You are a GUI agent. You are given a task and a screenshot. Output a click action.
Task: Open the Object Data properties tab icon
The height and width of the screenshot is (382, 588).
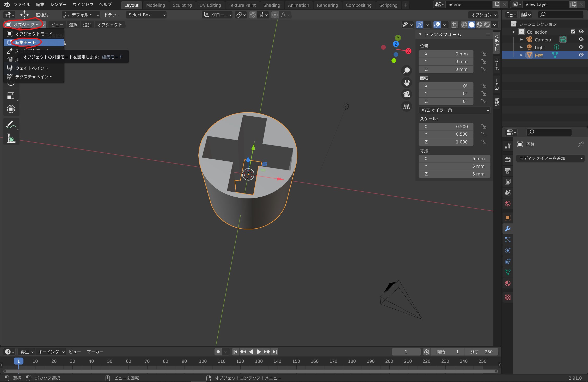507,272
